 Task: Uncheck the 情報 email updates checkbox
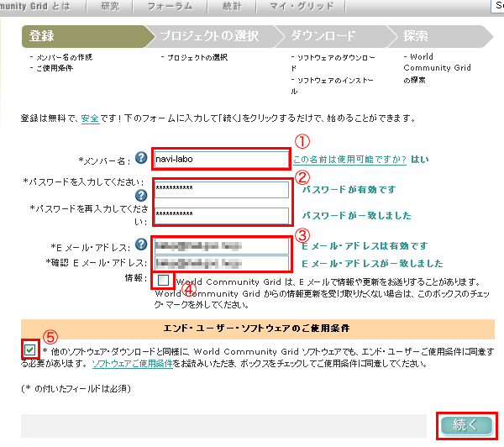(163, 281)
